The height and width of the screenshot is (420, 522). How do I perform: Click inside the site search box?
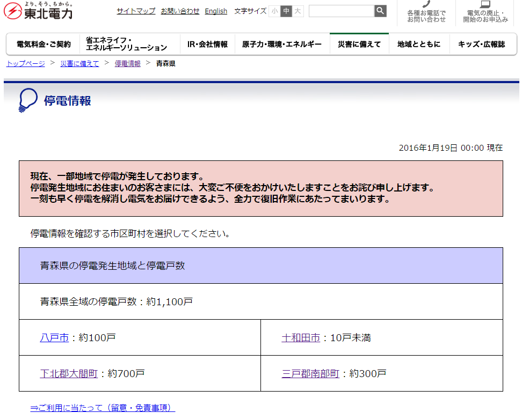342,10
